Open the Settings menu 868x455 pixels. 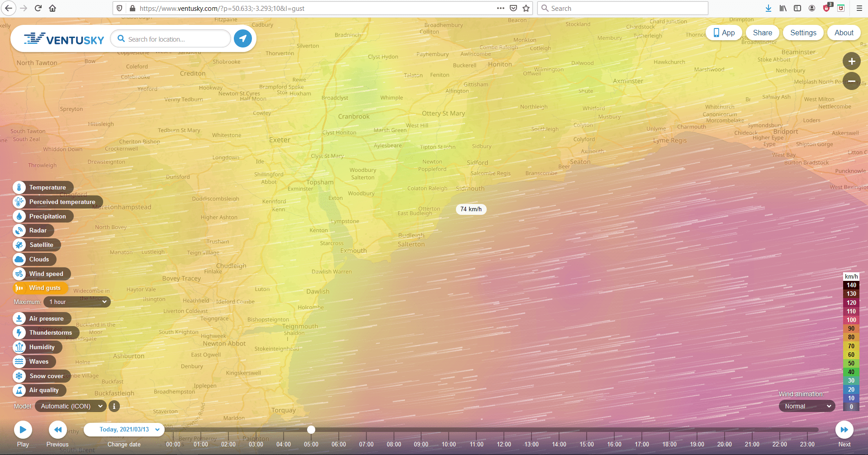click(803, 33)
